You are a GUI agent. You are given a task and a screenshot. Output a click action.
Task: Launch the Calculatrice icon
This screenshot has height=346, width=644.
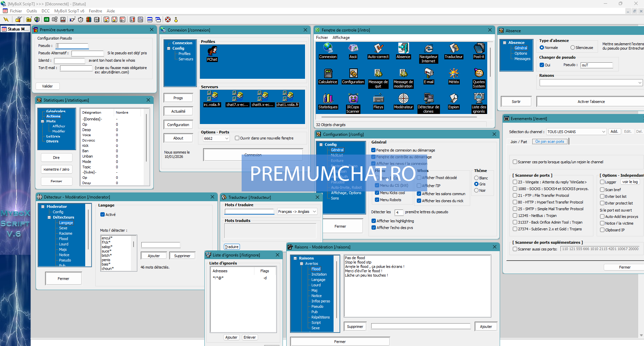click(328, 76)
